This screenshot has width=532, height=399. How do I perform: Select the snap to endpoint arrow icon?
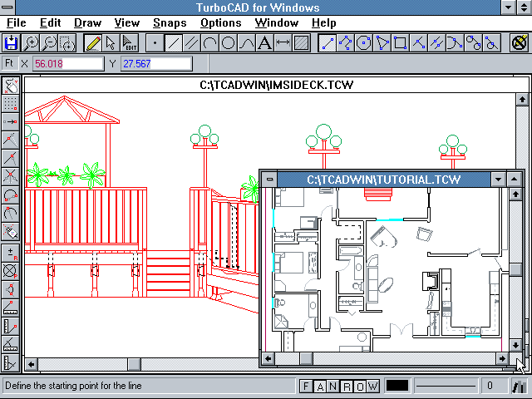(x=11, y=122)
